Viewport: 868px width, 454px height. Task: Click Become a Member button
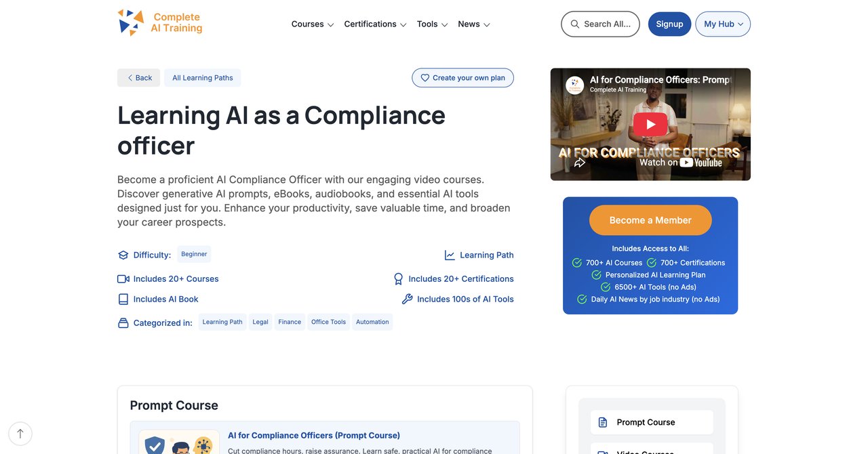(650, 220)
